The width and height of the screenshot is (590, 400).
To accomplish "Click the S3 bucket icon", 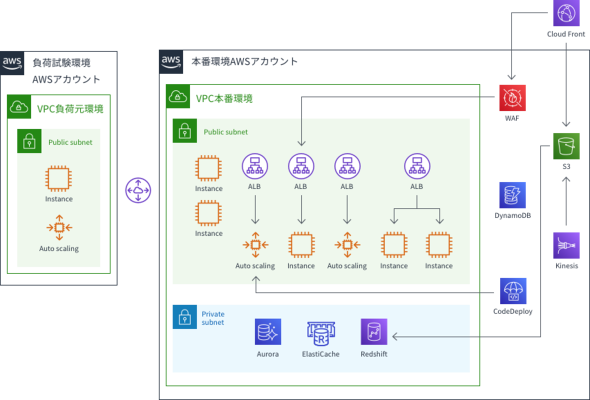I will [566, 146].
